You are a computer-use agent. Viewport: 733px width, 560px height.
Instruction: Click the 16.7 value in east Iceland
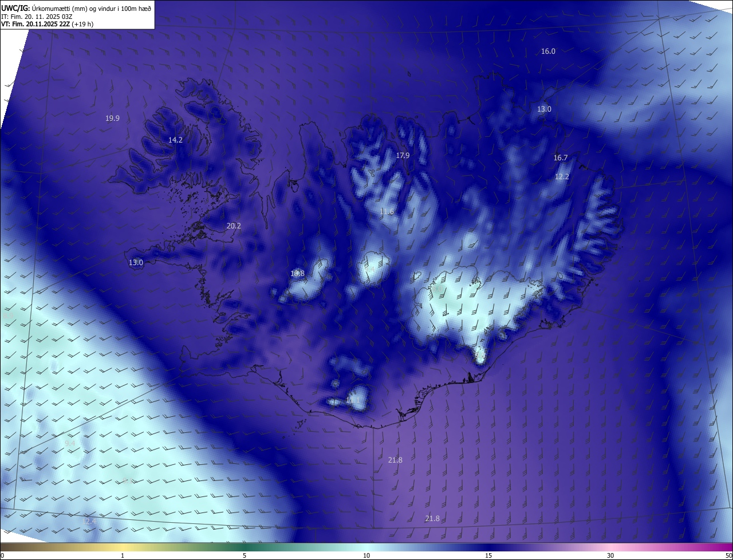(561, 158)
